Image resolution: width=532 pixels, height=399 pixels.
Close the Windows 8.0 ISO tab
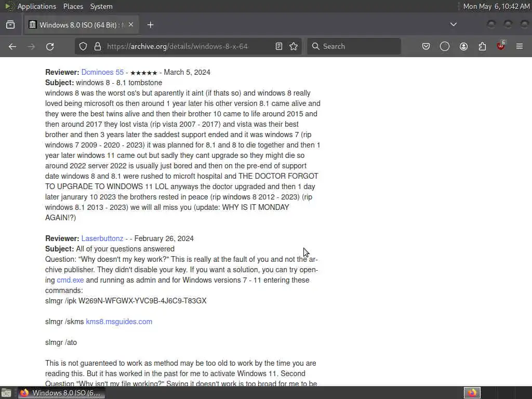point(131,25)
